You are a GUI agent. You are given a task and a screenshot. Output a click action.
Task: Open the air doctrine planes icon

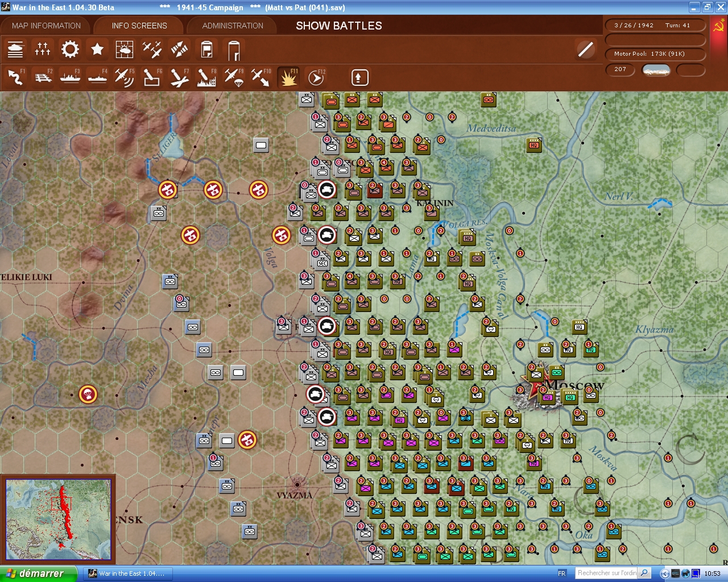(x=152, y=49)
